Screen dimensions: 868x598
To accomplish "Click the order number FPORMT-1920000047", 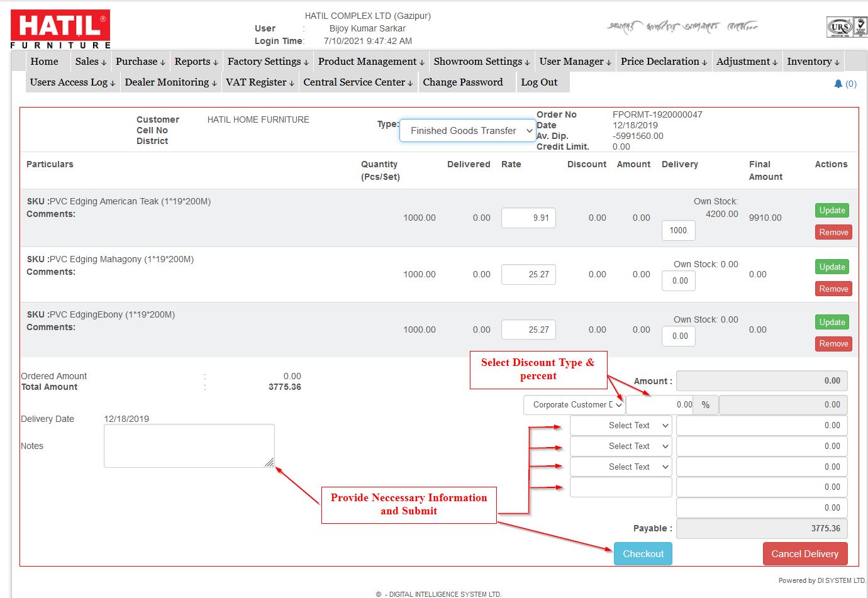I will [657, 114].
